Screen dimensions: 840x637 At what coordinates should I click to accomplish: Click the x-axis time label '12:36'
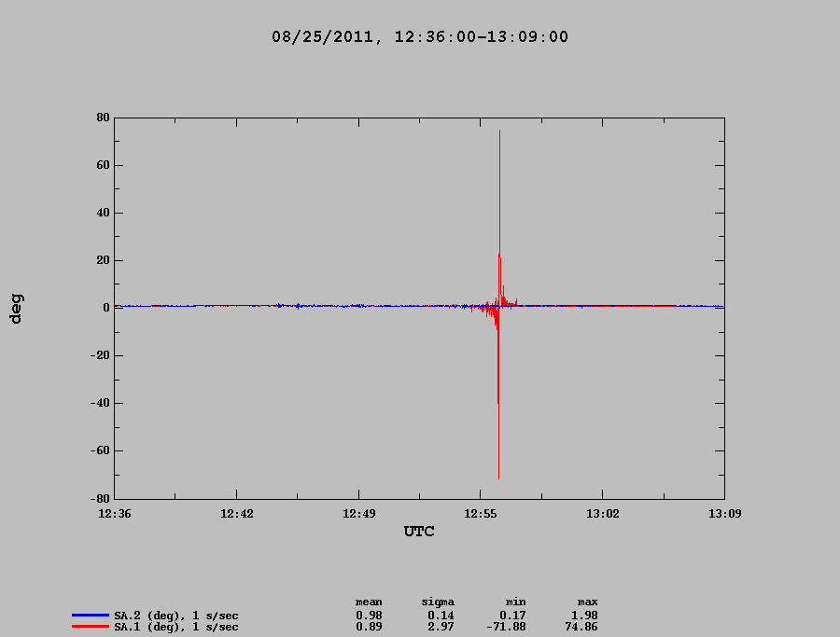[x=115, y=514]
